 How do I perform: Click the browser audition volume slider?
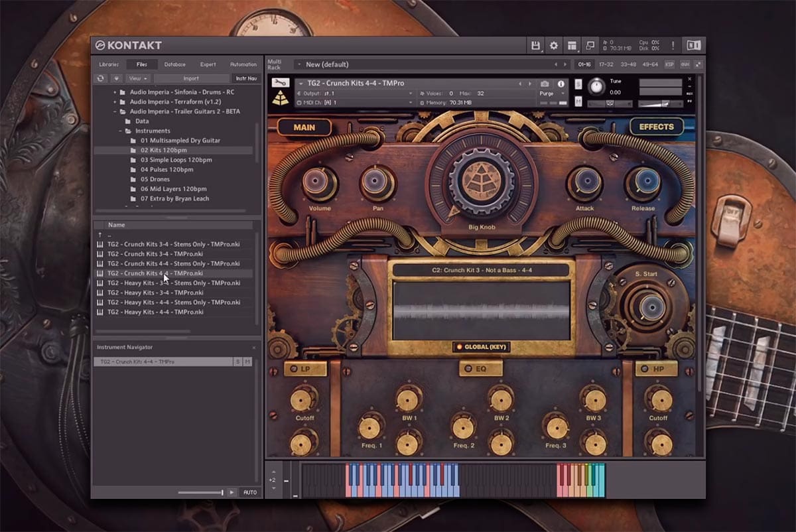coord(200,493)
